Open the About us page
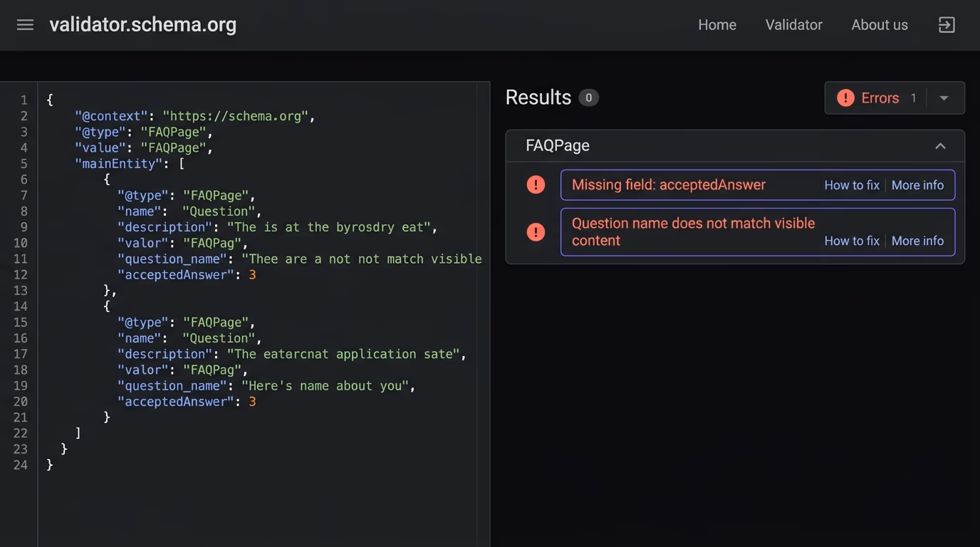Image resolution: width=980 pixels, height=547 pixels. 880,25
